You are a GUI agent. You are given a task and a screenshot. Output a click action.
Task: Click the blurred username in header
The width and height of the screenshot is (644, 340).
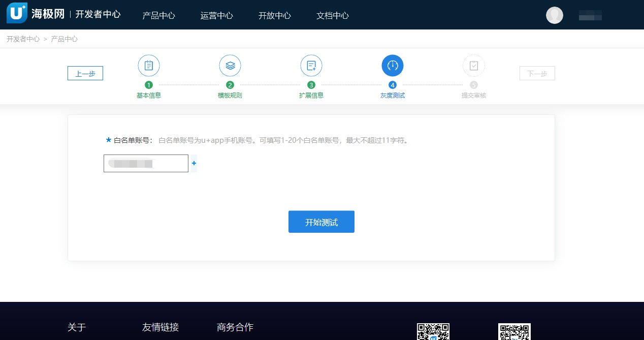590,15
